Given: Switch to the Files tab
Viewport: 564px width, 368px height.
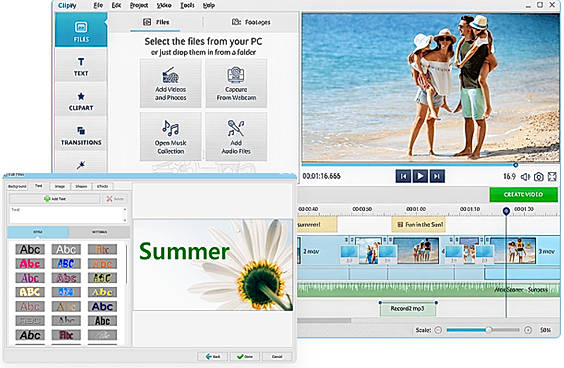Looking at the screenshot, I should tap(155, 22).
